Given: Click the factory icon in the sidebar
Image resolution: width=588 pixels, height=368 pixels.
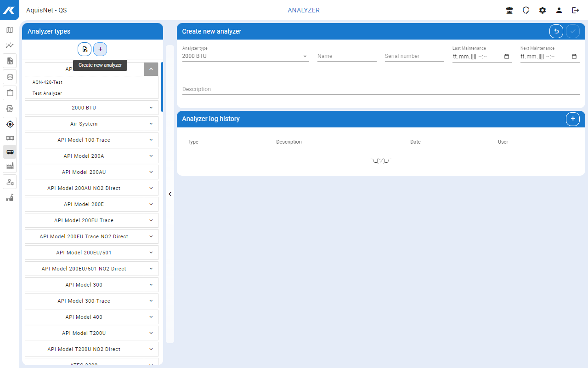Looking at the screenshot, I should point(10,166).
